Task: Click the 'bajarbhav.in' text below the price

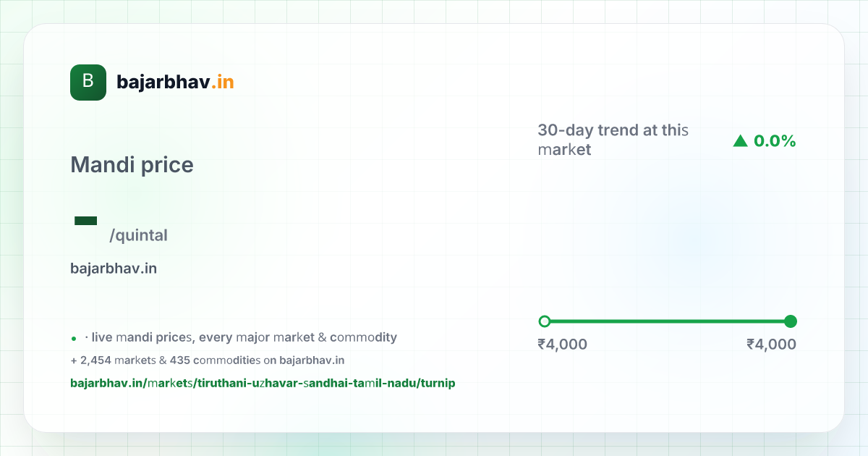Action: tap(114, 269)
